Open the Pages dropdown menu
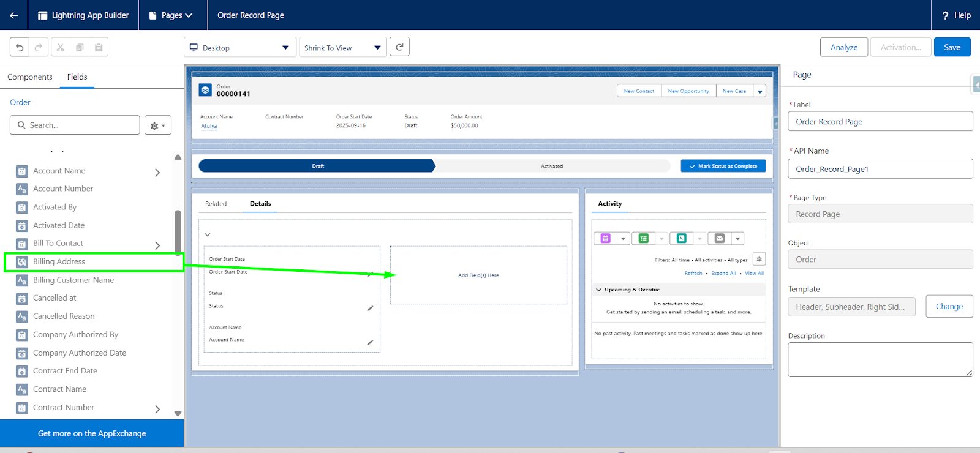 [x=171, y=15]
